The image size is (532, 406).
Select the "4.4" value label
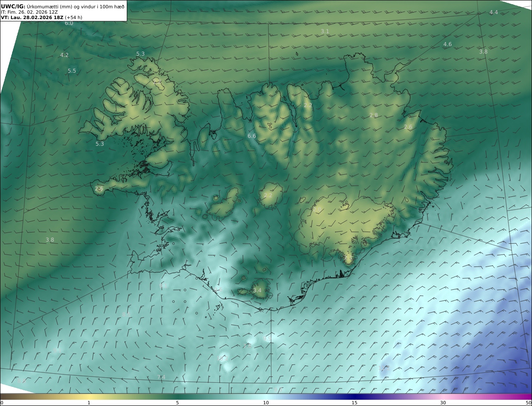[x=493, y=12]
